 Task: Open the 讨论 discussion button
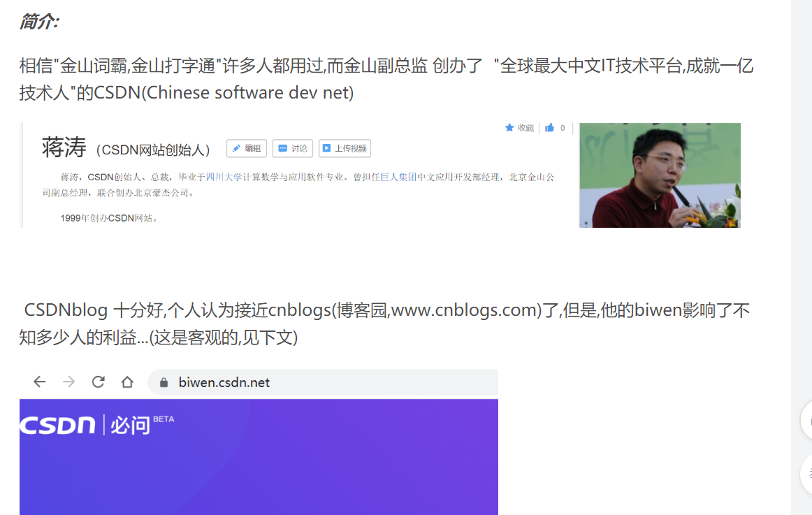point(293,149)
